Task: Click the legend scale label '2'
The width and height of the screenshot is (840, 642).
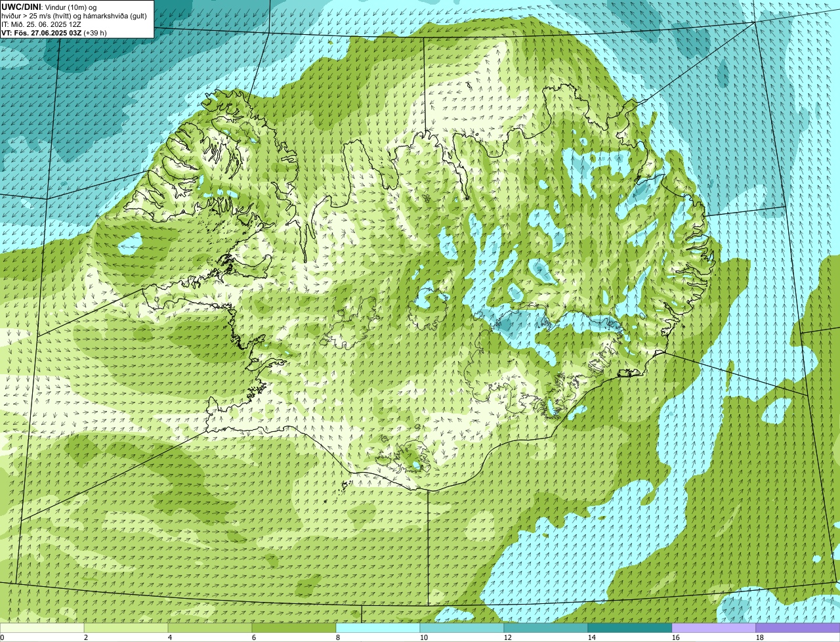Action: point(86,637)
